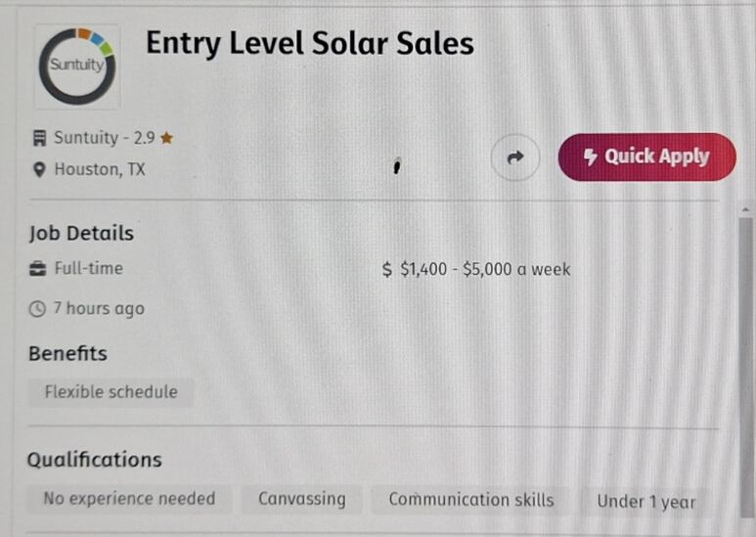Image resolution: width=756 pixels, height=537 pixels.
Task: Select the No experience needed tag
Action: 129,499
